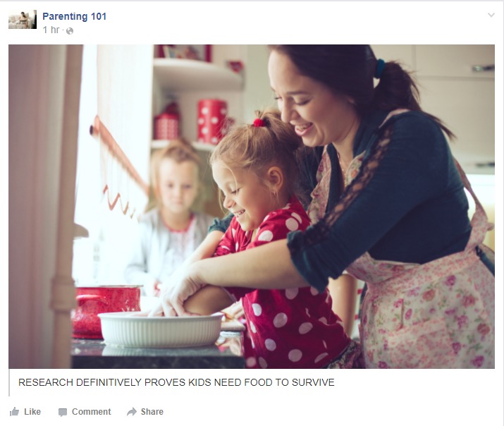Click the word SURVIVE in the headline
This screenshot has height=426, width=504.
pyautogui.click(x=313, y=382)
